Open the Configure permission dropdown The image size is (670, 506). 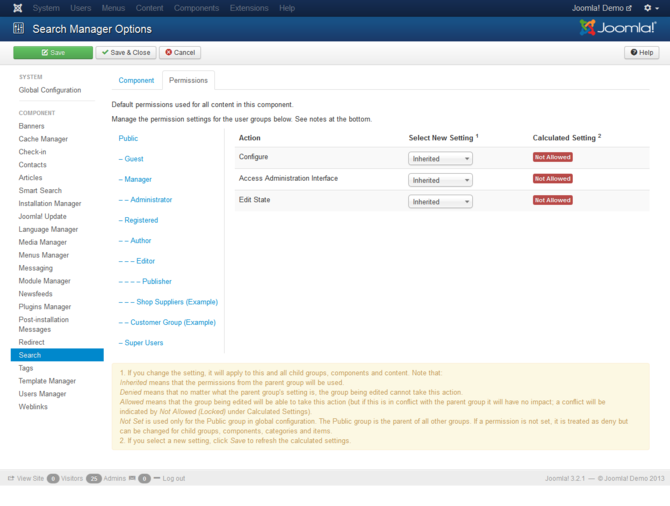[x=440, y=158]
